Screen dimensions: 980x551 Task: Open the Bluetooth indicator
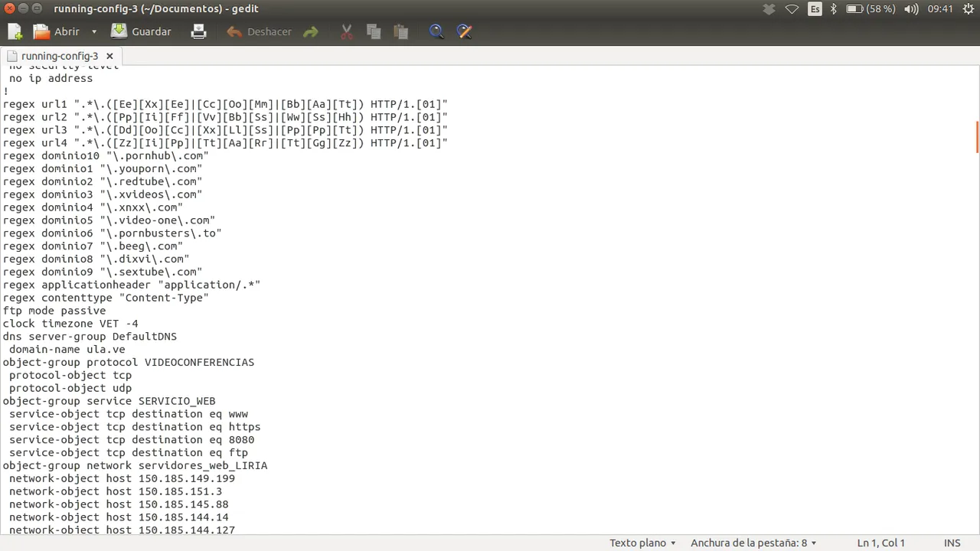click(834, 9)
